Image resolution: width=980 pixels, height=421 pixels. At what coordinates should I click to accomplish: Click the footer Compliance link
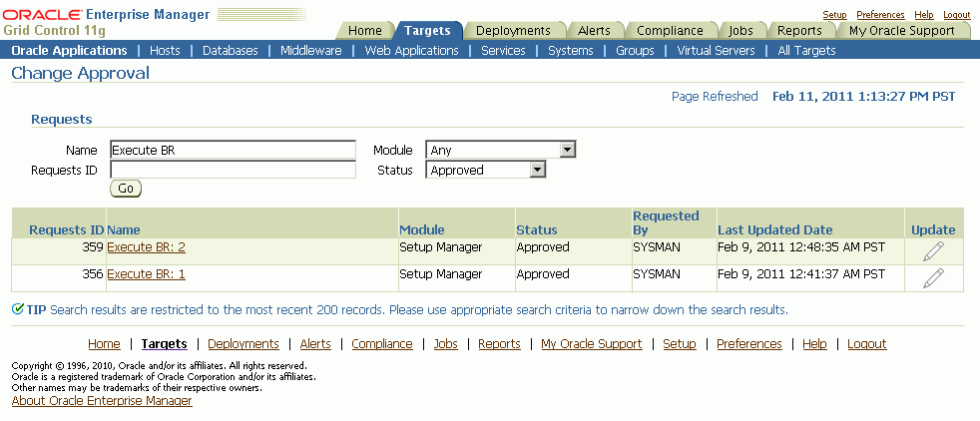382,344
